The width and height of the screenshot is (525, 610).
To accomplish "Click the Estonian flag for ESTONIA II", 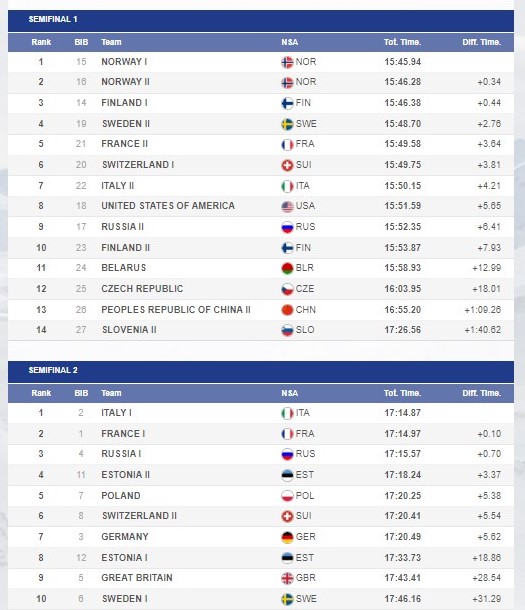I will (x=287, y=475).
